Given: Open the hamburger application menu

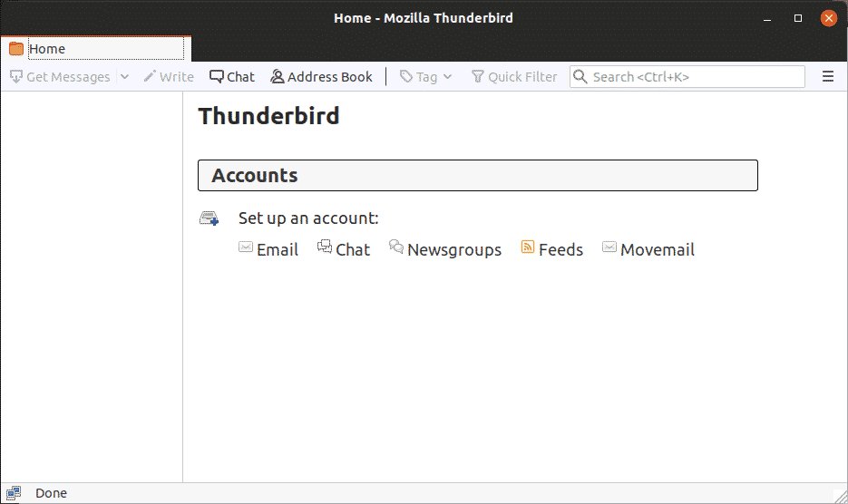Looking at the screenshot, I should click(x=828, y=77).
